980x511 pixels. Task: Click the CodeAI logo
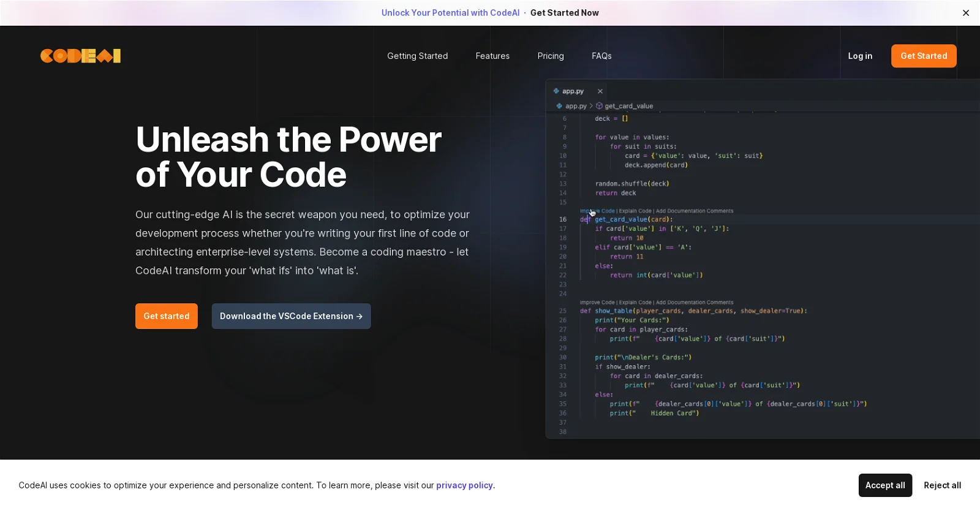click(80, 56)
